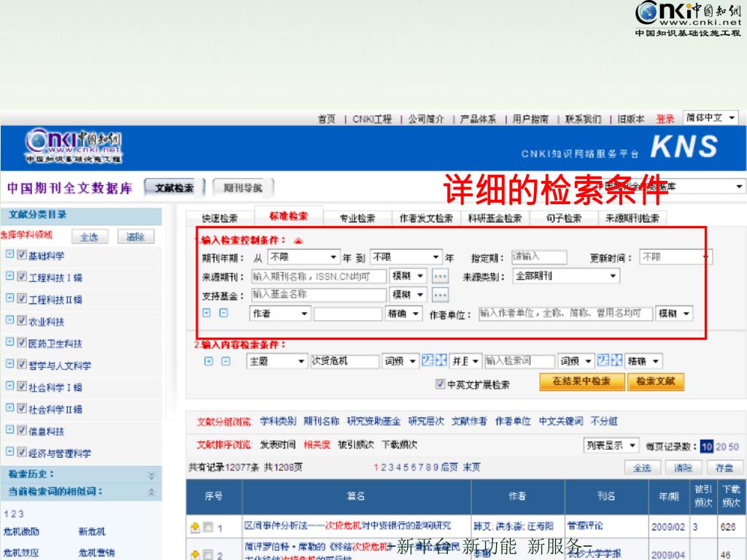Open the 作者 field type dropdown
Screen dimensions: 747x560
[x=280, y=314]
